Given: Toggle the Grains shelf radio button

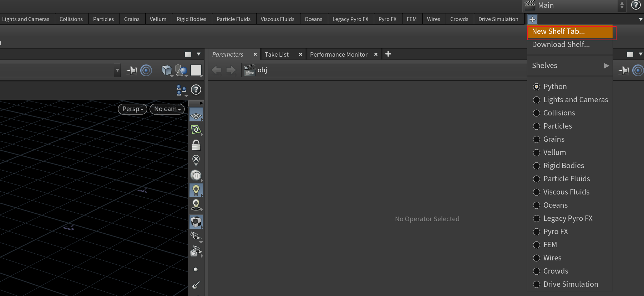Looking at the screenshot, I should [x=536, y=139].
